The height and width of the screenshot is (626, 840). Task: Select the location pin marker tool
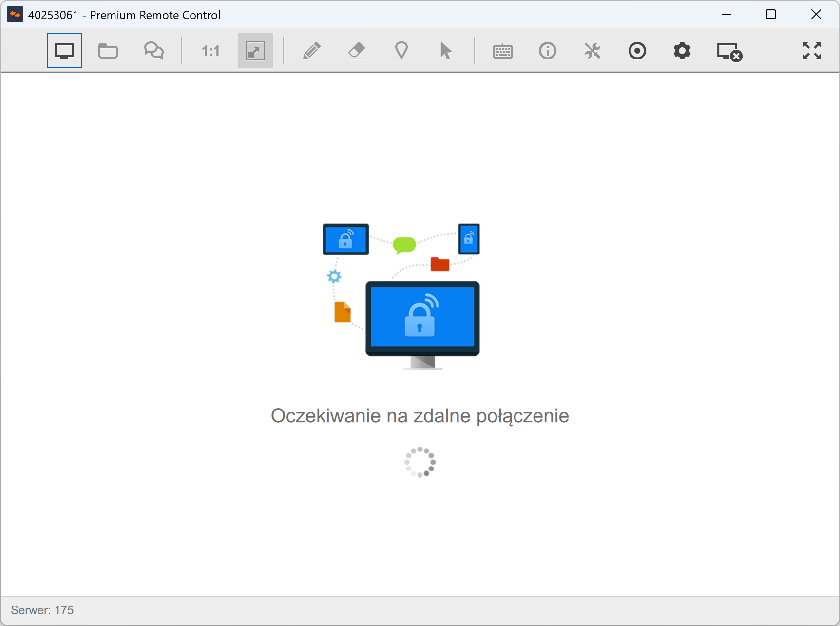[x=401, y=51]
